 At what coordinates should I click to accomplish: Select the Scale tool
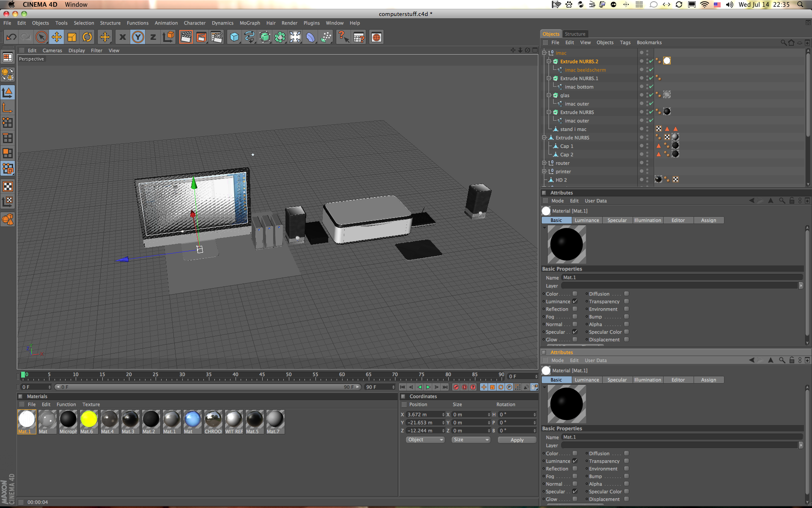click(x=72, y=37)
